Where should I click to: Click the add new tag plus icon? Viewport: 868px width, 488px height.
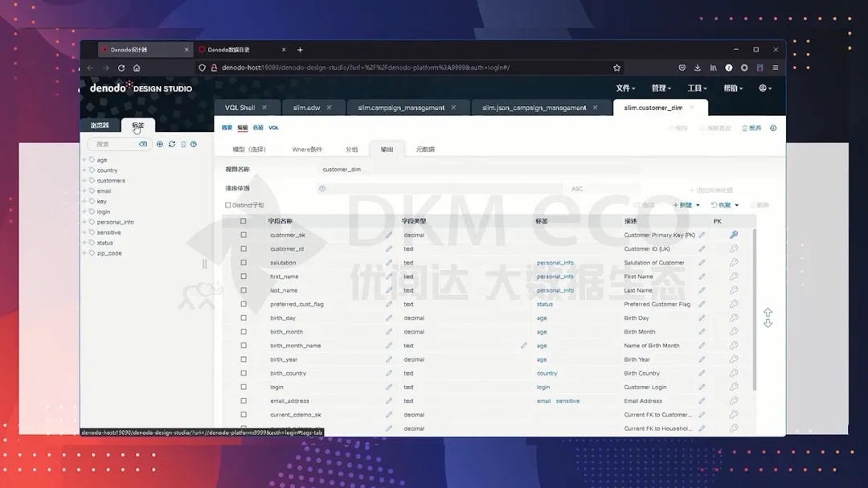point(160,145)
